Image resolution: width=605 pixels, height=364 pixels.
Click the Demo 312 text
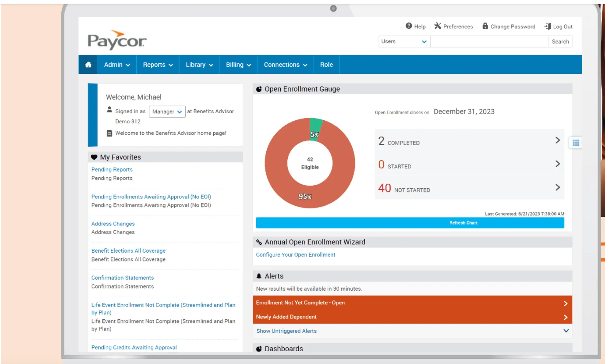[x=128, y=121]
